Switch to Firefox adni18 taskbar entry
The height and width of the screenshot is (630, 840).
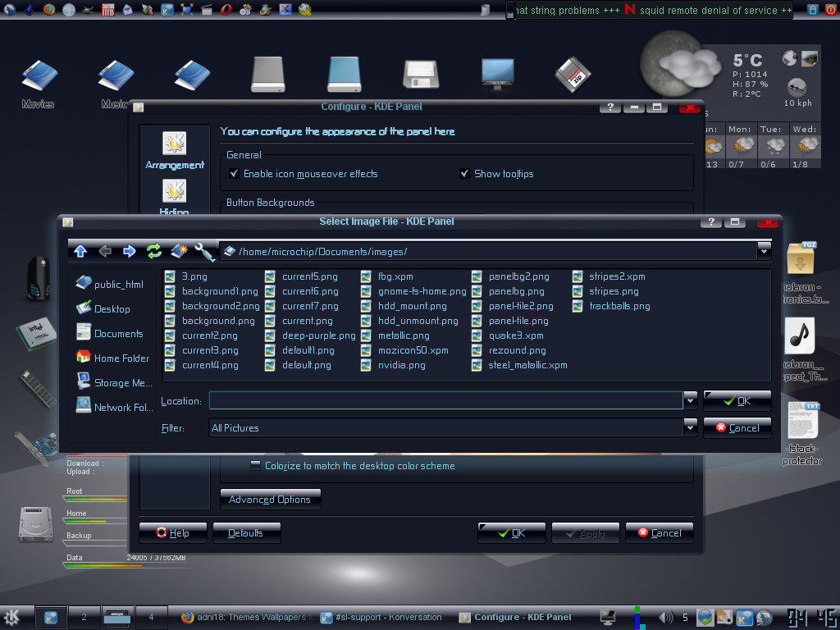tap(249, 617)
